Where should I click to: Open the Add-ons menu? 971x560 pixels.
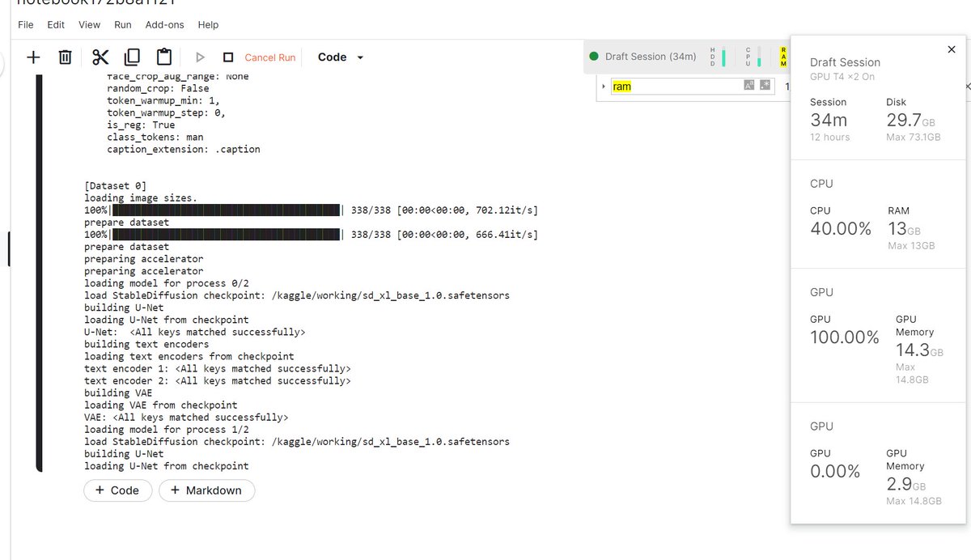(x=165, y=25)
